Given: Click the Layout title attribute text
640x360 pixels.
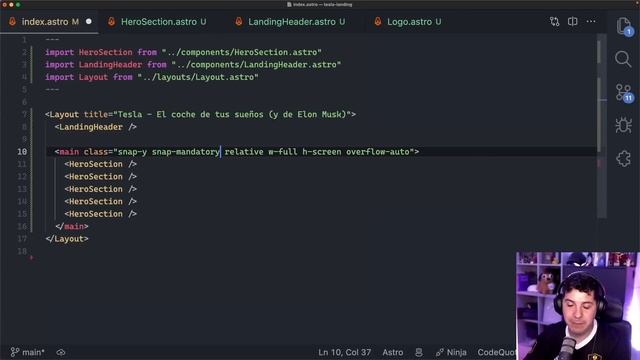Looking at the screenshot, I should click(x=231, y=114).
